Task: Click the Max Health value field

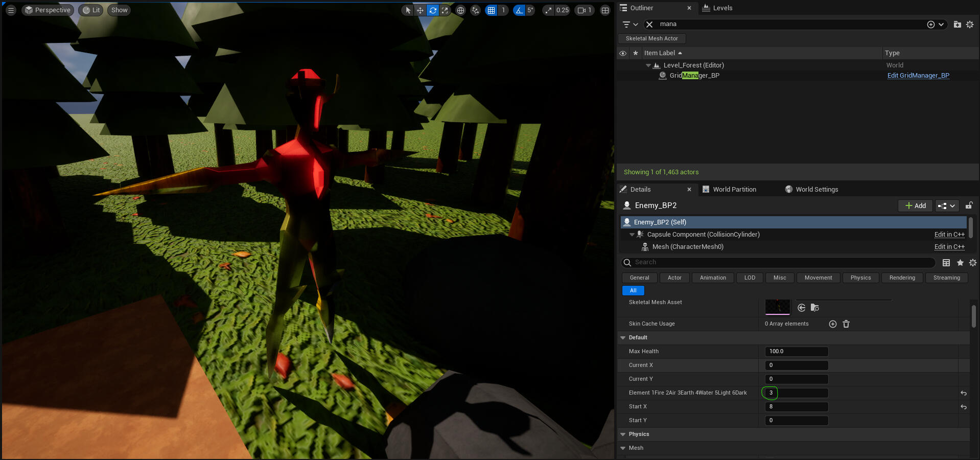Action: pos(796,352)
